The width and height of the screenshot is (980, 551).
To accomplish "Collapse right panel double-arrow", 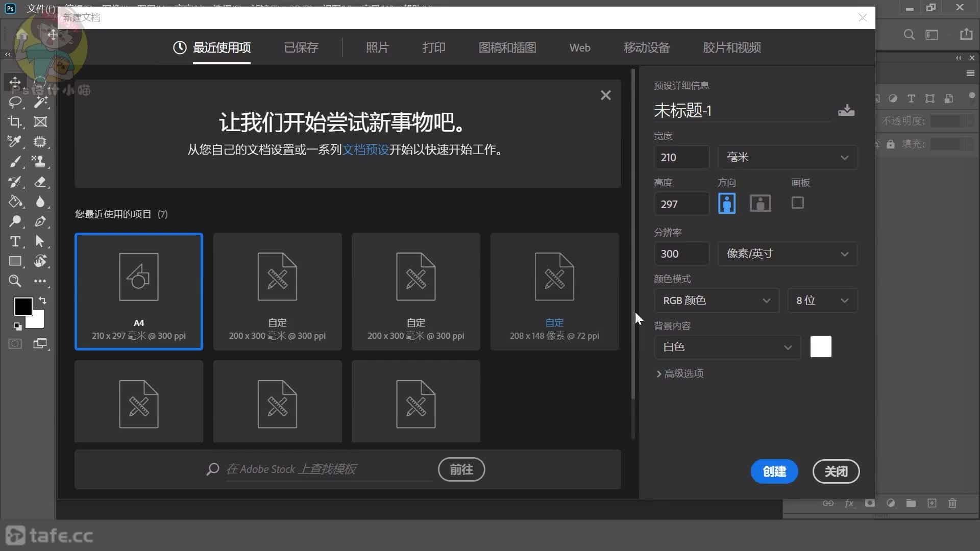I will coord(959,58).
